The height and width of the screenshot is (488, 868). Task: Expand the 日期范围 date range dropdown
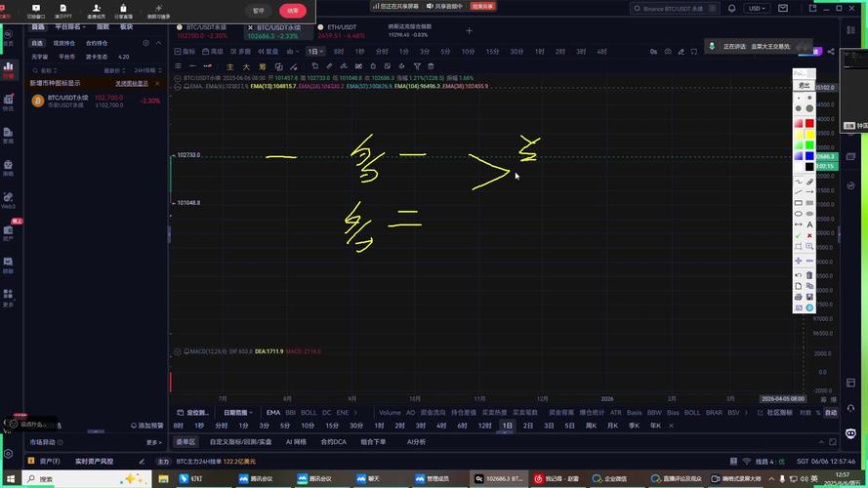239,413
